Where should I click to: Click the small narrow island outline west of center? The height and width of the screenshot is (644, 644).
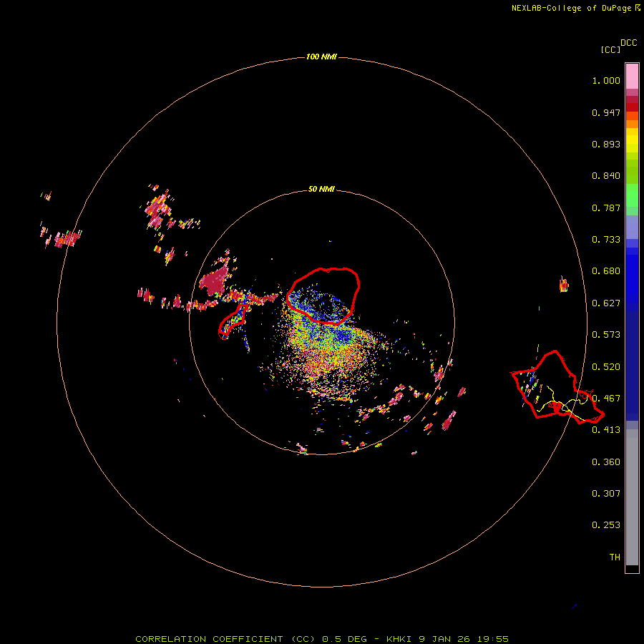coord(233,321)
